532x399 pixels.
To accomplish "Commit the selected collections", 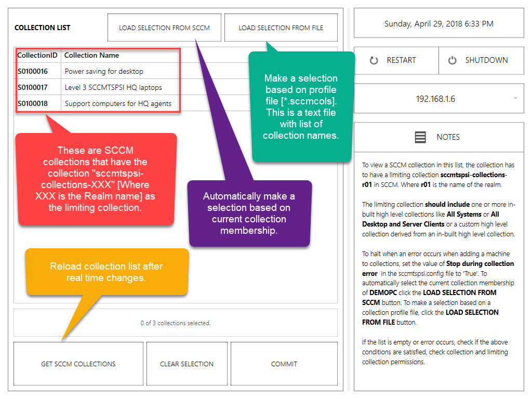I will 284,364.
